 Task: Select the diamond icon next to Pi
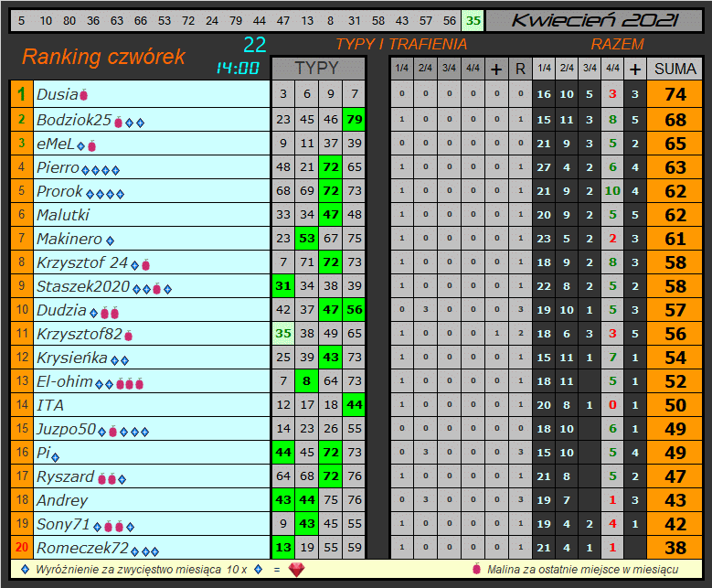(x=56, y=457)
